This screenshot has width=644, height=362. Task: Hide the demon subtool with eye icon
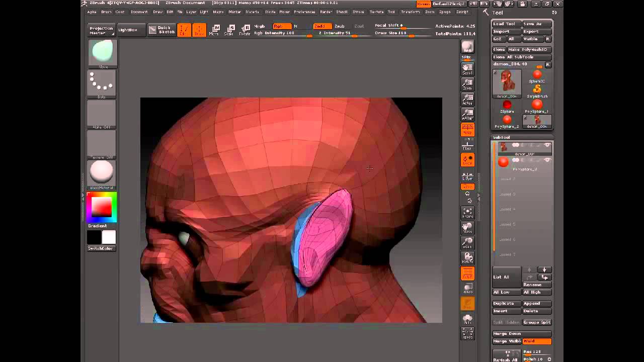(x=547, y=145)
